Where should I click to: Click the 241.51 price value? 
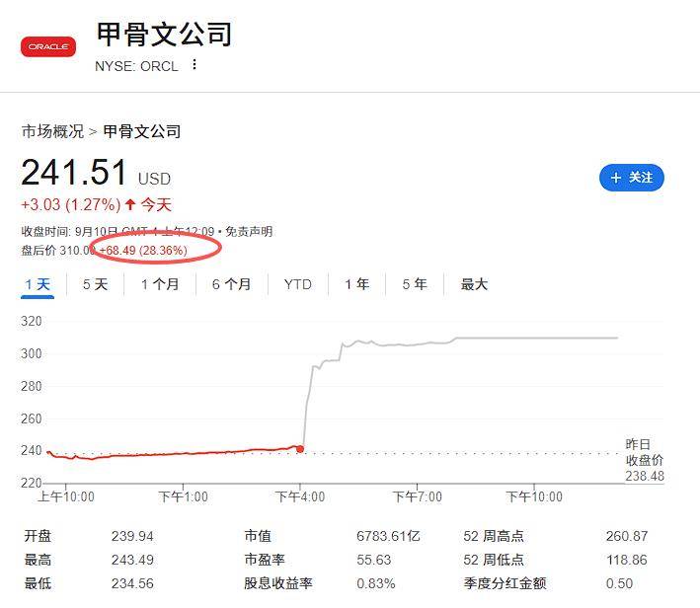[x=74, y=173]
